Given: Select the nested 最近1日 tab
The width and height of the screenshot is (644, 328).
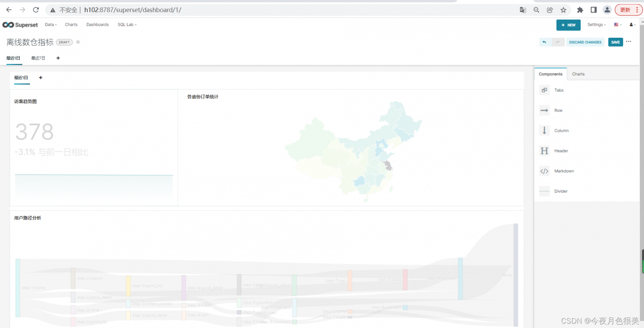Looking at the screenshot, I should 21,77.
